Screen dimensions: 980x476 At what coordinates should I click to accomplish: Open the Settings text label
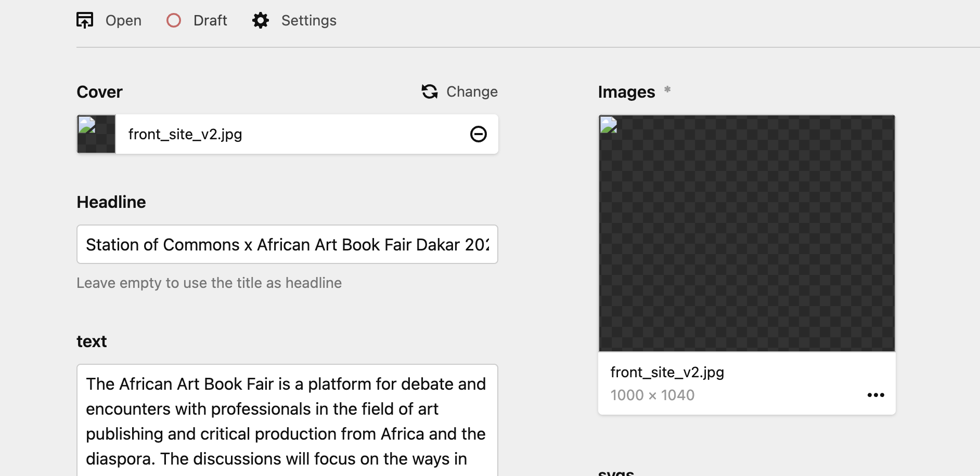pos(308,21)
